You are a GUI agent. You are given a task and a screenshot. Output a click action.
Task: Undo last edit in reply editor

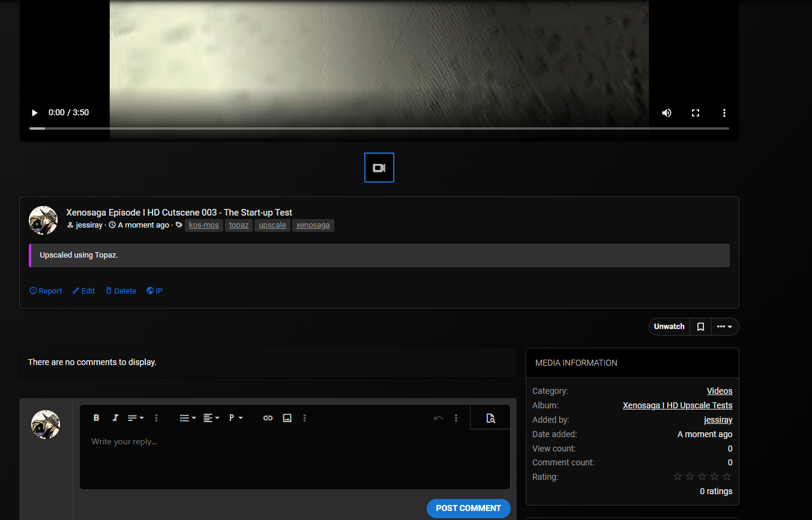[x=439, y=418]
